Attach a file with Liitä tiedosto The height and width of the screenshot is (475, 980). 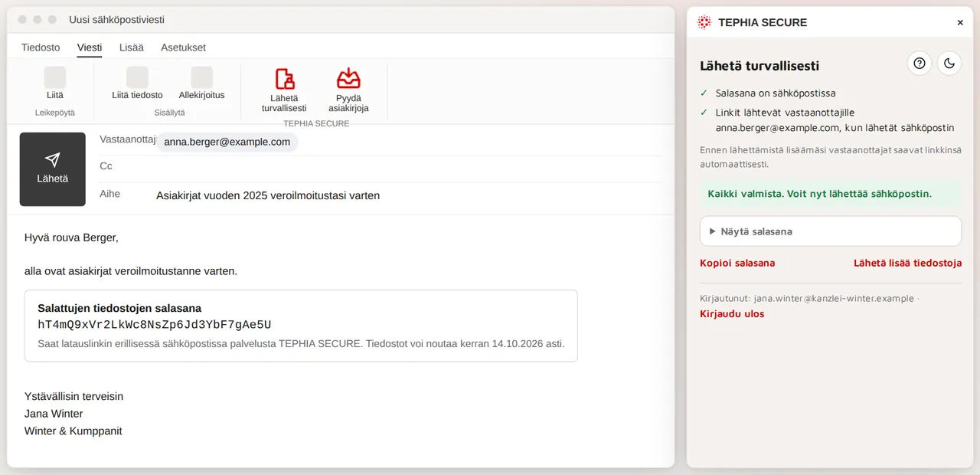tap(138, 84)
